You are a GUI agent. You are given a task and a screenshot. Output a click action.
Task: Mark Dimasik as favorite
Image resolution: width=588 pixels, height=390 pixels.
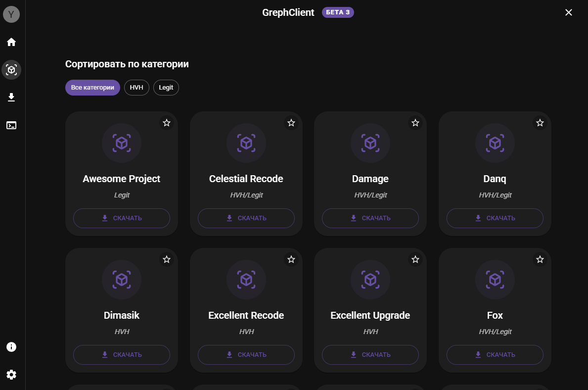point(167,259)
